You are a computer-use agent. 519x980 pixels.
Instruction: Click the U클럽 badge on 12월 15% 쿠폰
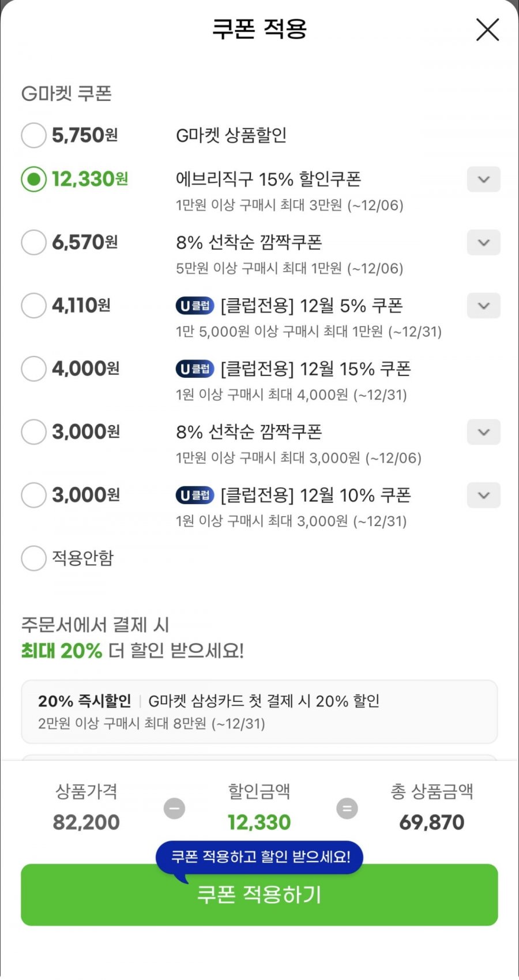coord(195,369)
